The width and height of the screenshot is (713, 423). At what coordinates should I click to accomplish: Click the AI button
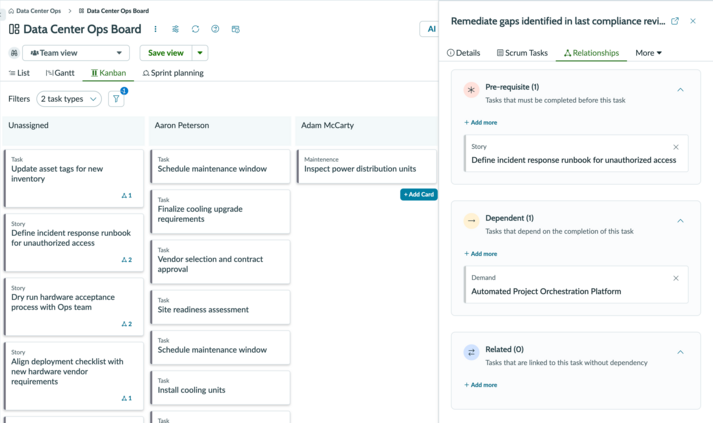pos(431,29)
